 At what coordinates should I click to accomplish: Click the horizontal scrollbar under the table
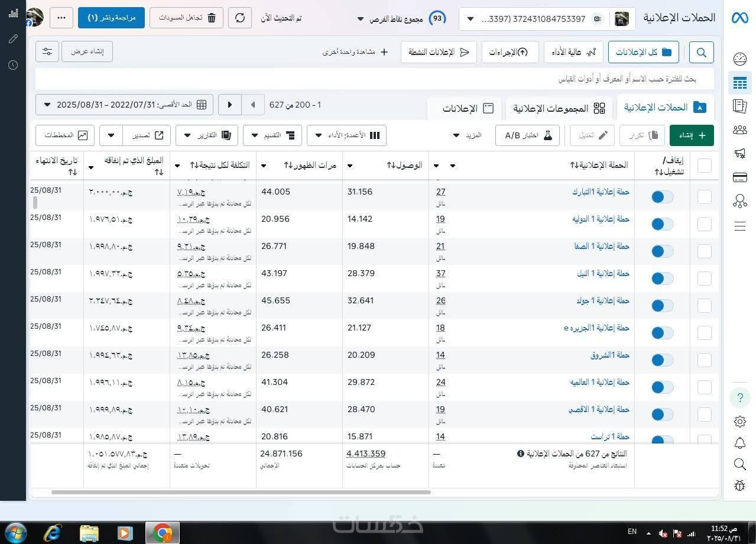pos(241,492)
